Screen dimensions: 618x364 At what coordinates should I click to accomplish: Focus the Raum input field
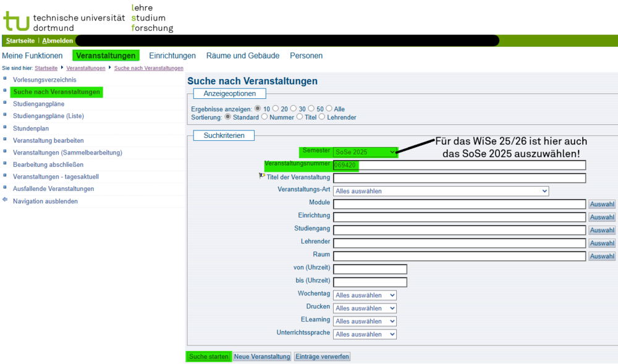[460, 256]
